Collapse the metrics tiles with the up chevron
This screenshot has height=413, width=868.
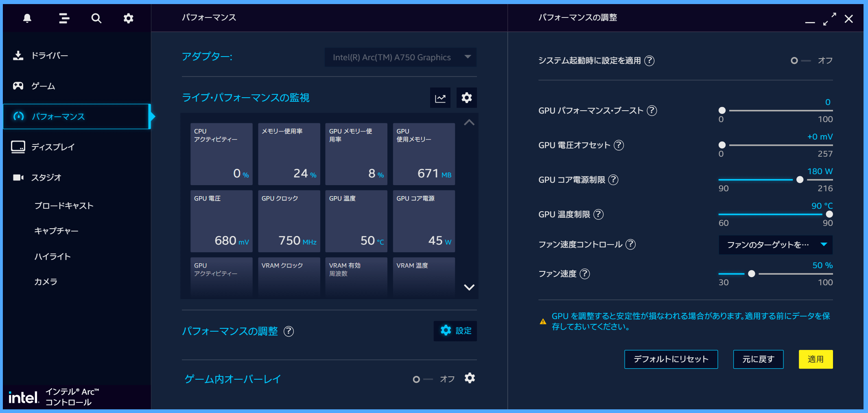tap(469, 122)
